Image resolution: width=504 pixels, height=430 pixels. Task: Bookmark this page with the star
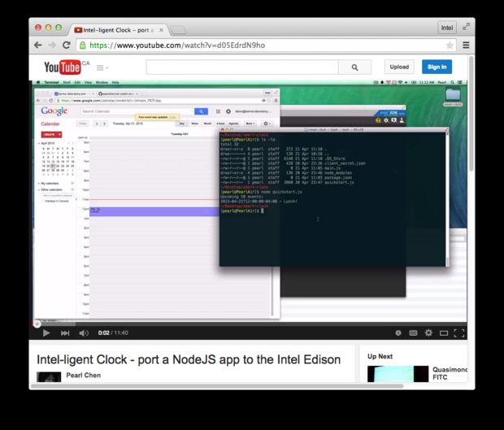tap(450, 46)
